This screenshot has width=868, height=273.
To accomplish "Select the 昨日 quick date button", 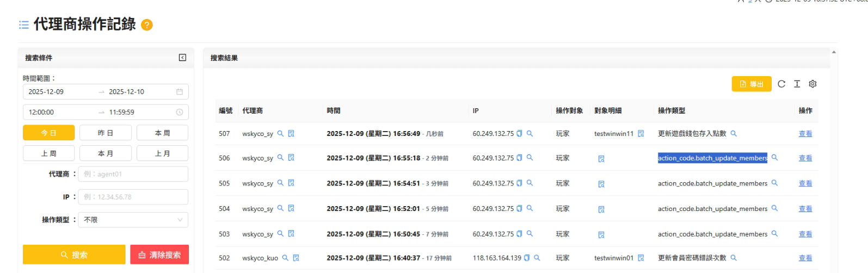I will (x=106, y=133).
